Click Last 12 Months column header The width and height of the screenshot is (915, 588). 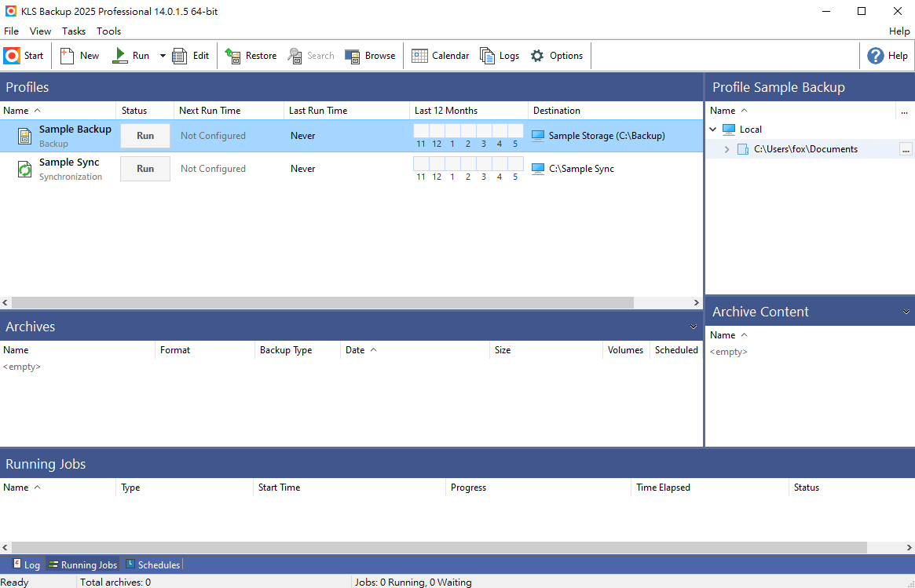[469, 111]
